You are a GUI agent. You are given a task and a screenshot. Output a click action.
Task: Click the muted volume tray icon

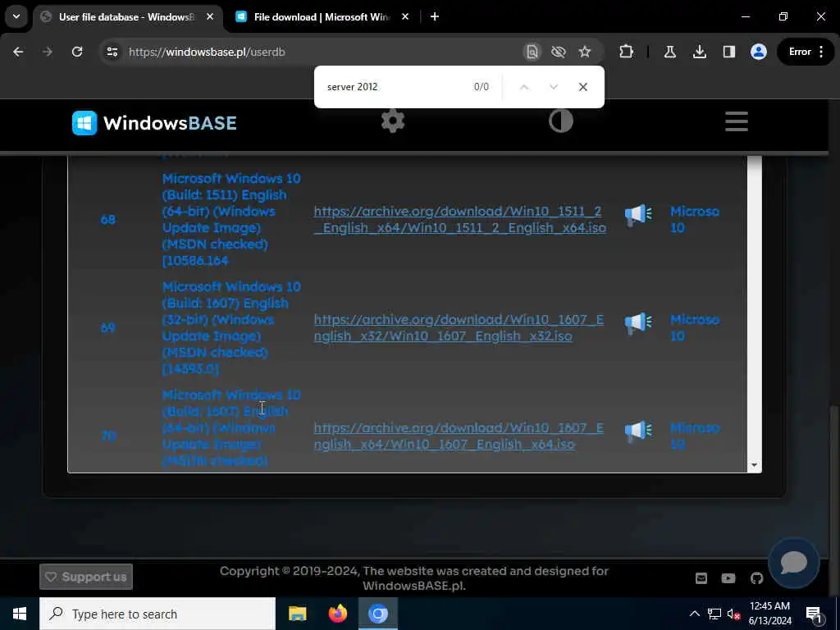(x=733, y=614)
